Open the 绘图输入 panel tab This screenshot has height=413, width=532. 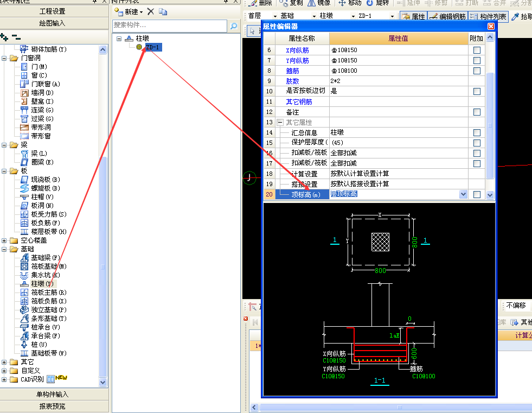click(53, 23)
